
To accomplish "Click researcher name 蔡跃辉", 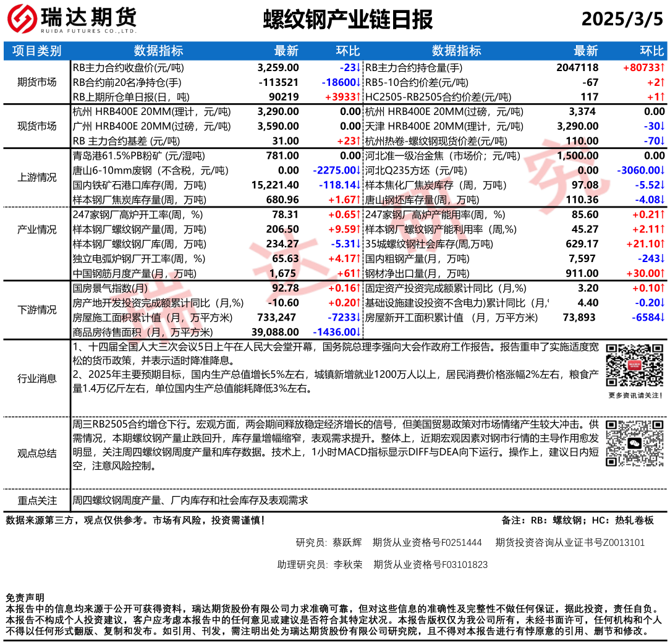I will point(347,543).
